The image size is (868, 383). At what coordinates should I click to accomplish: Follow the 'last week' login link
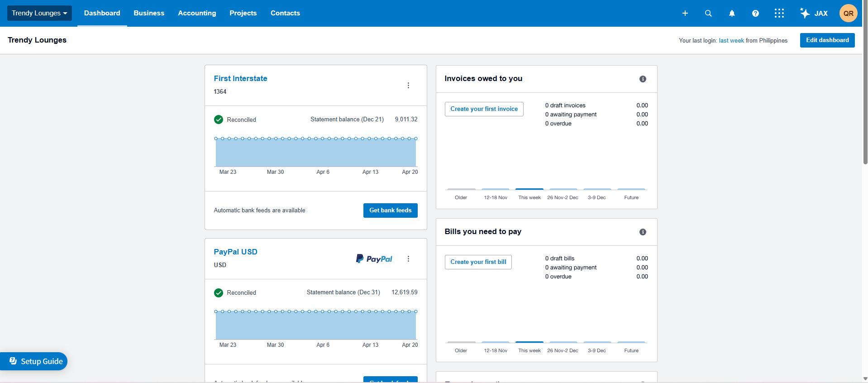(x=731, y=41)
